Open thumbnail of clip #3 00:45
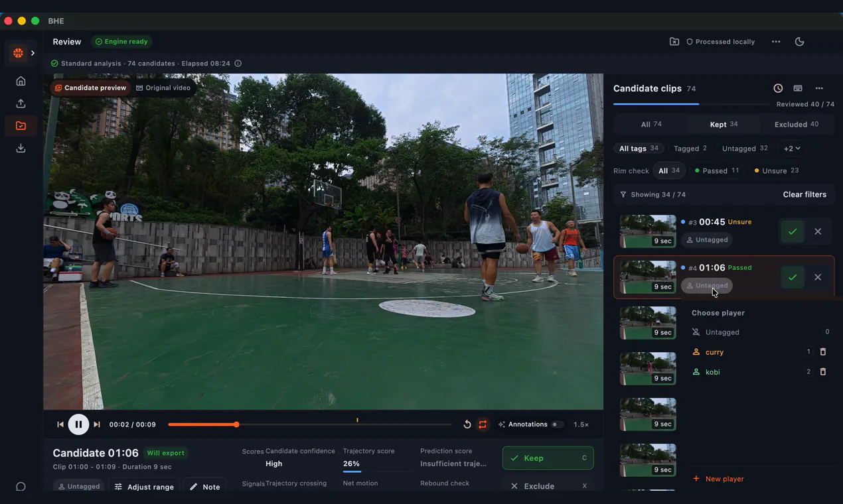The width and height of the screenshot is (843, 504). point(648,231)
